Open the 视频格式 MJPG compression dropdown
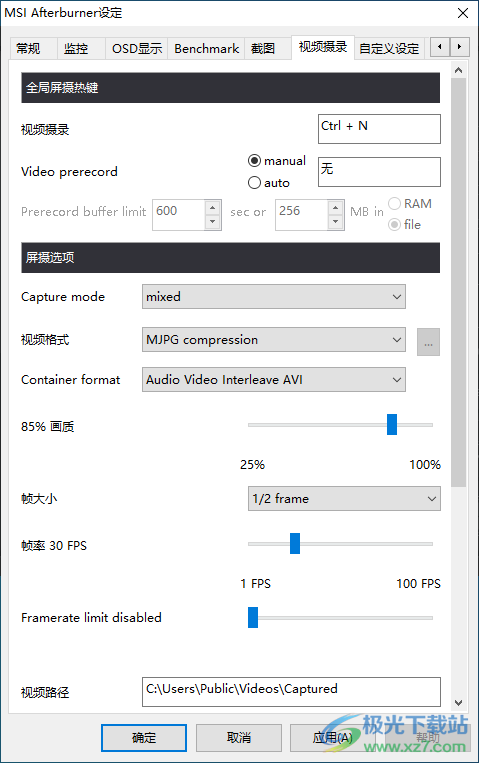 [274, 340]
